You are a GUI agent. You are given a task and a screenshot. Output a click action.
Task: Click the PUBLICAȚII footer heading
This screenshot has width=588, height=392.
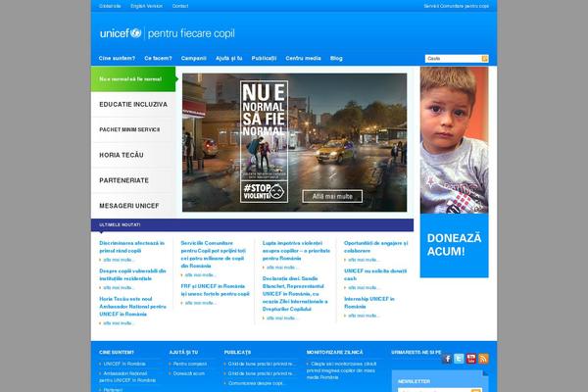pyautogui.click(x=237, y=352)
